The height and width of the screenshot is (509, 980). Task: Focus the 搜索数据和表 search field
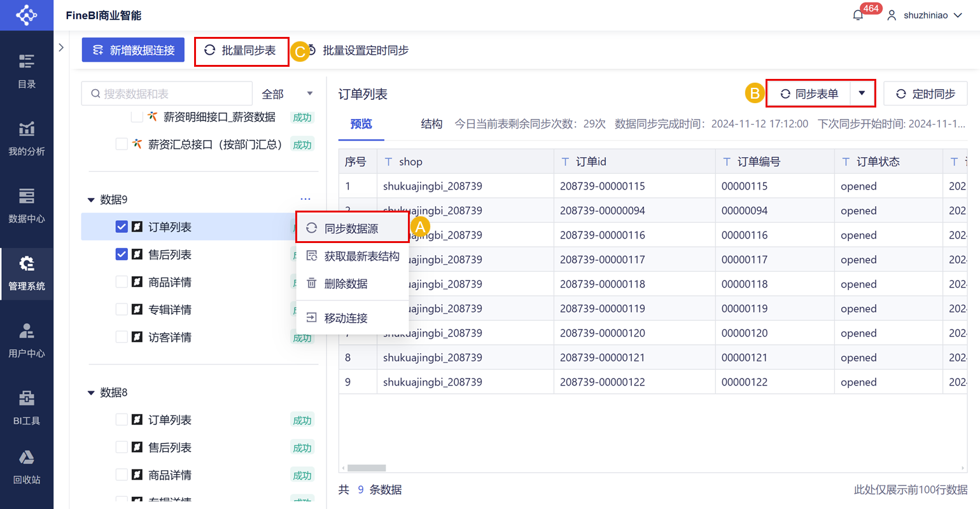[x=167, y=94]
